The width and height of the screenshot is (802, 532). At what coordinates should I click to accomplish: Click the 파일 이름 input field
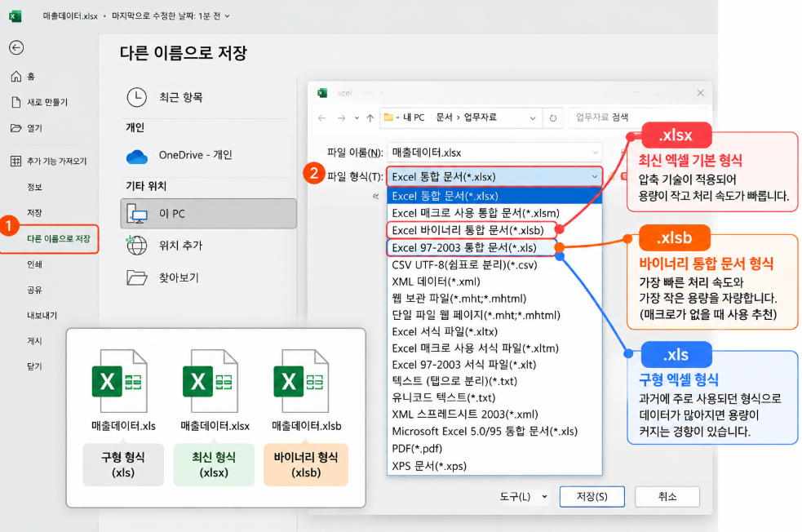[x=494, y=153]
